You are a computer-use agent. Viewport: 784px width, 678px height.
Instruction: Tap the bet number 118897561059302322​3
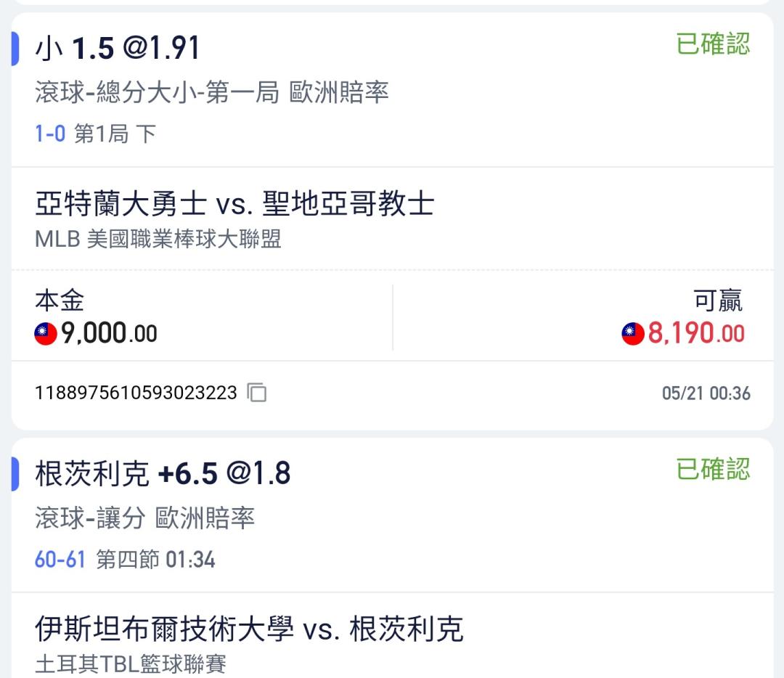(136, 393)
